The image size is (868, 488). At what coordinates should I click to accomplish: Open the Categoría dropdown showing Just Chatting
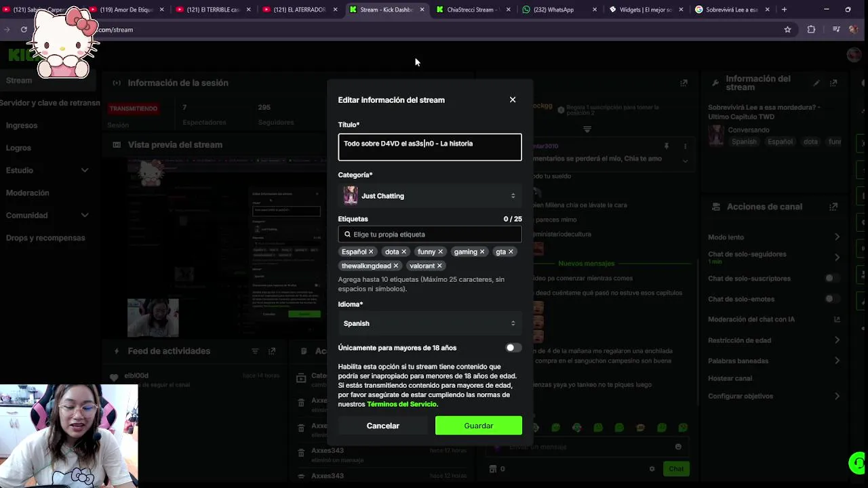(430, 196)
